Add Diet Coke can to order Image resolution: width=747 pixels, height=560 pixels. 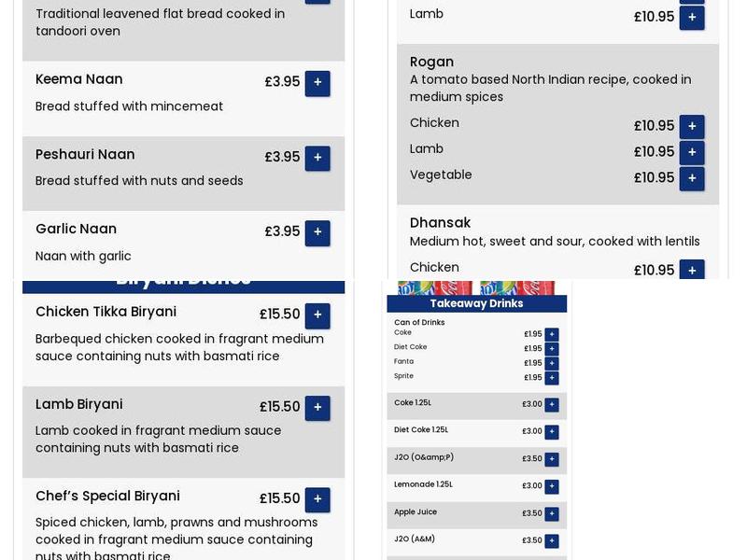point(551,348)
